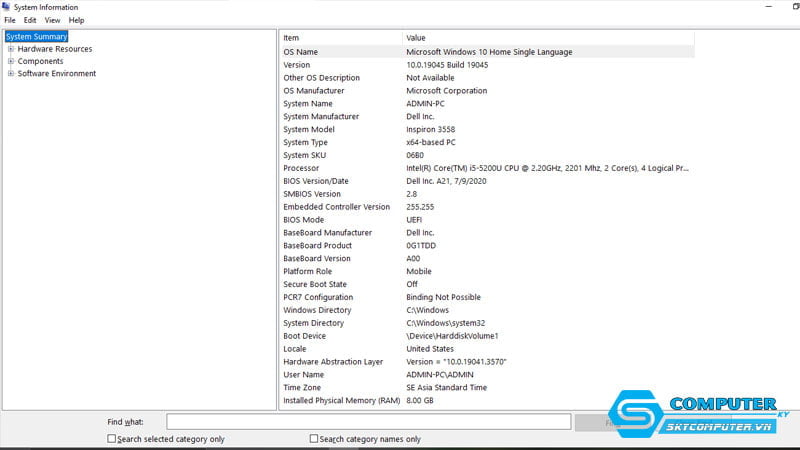This screenshot has height=450, width=800.
Task: Click the 'Mobile' platform role value
Action: pos(419,271)
